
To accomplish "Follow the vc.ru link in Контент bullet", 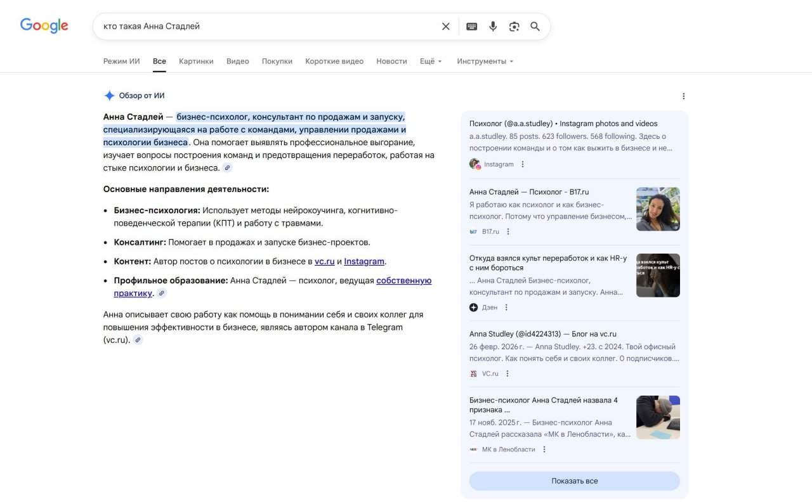I will pos(324,261).
